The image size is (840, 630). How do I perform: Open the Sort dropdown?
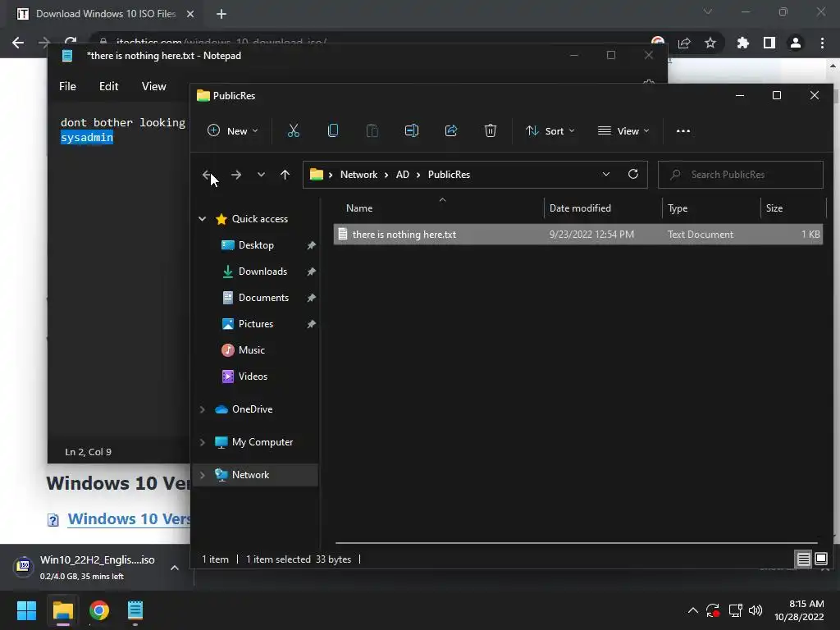point(550,130)
